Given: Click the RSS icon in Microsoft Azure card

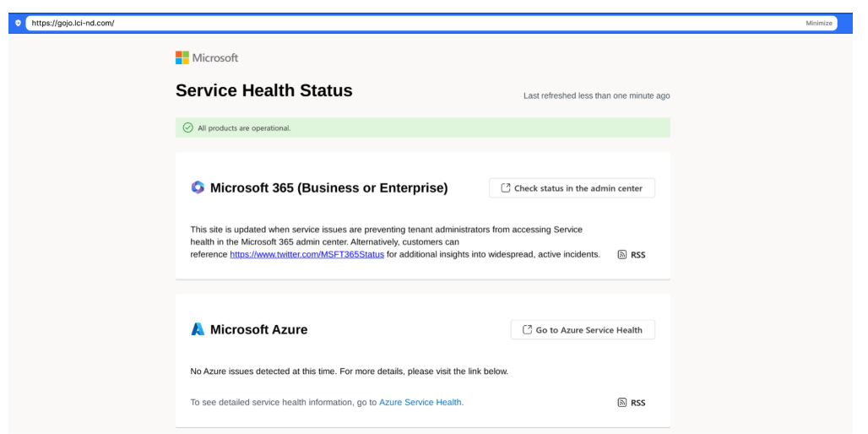Looking at the screenshot, I should (621, 403).
